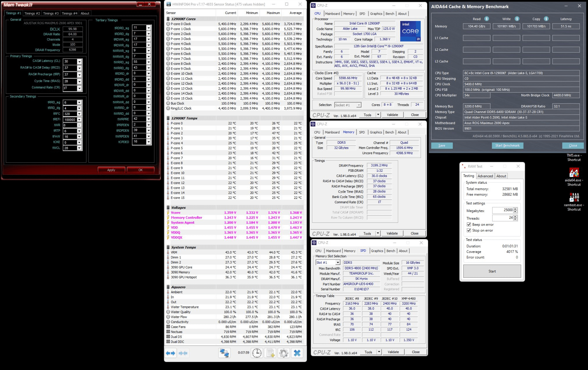The width and height of the screenshot is (588, 370).
Task: Open the Advanced tab in RAM Test
Action: pyautogui.click(x=485, y=176)
